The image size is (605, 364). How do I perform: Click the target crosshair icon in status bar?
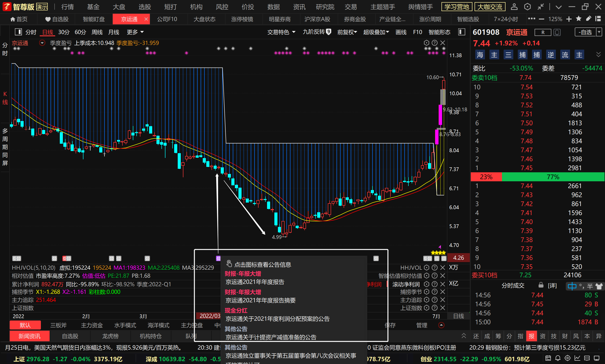(x=567, y=358)
